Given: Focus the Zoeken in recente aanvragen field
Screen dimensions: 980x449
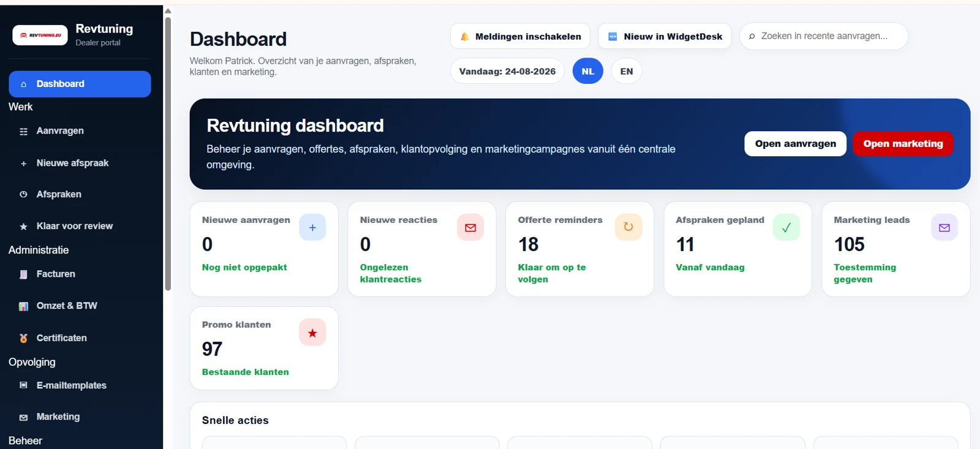Looking at the screenshot, I should pos(824,36).
